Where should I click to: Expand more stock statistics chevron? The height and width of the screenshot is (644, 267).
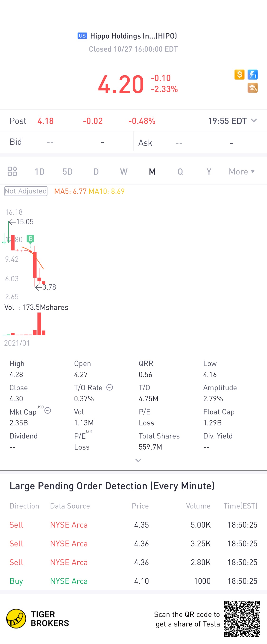tap(138, 460)
